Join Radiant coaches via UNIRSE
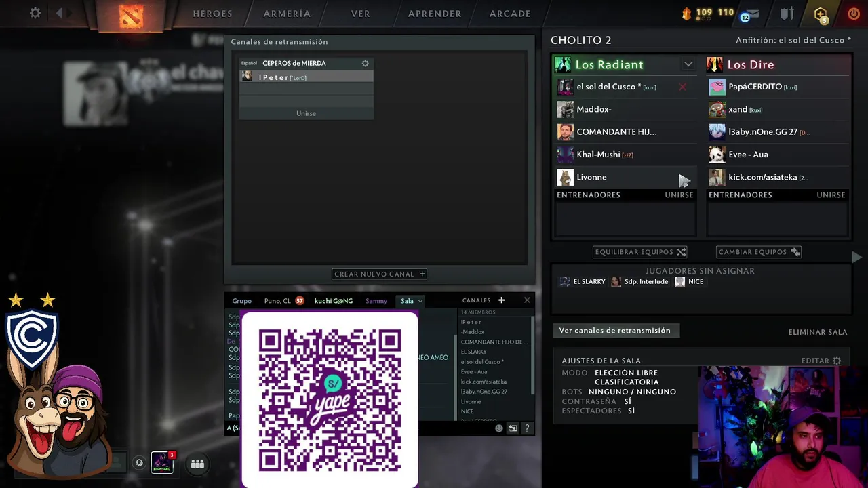The image size is (868, 488). click(679, 195)
